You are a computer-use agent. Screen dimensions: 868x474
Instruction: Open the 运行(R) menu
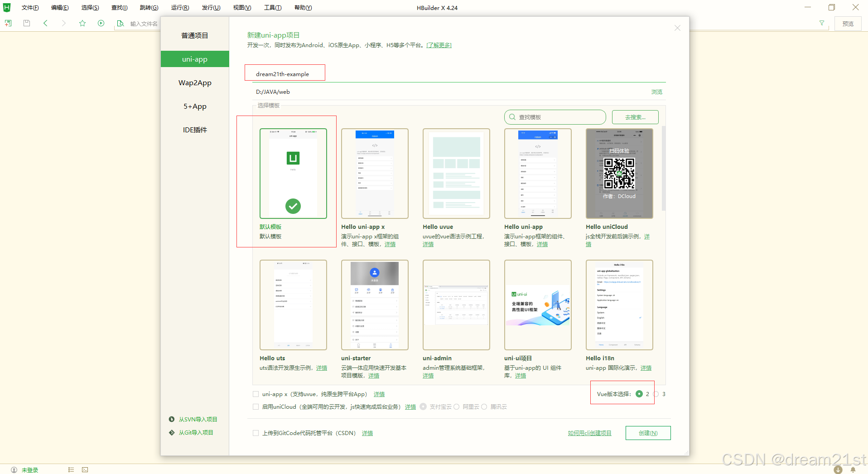tap(180, 8)
